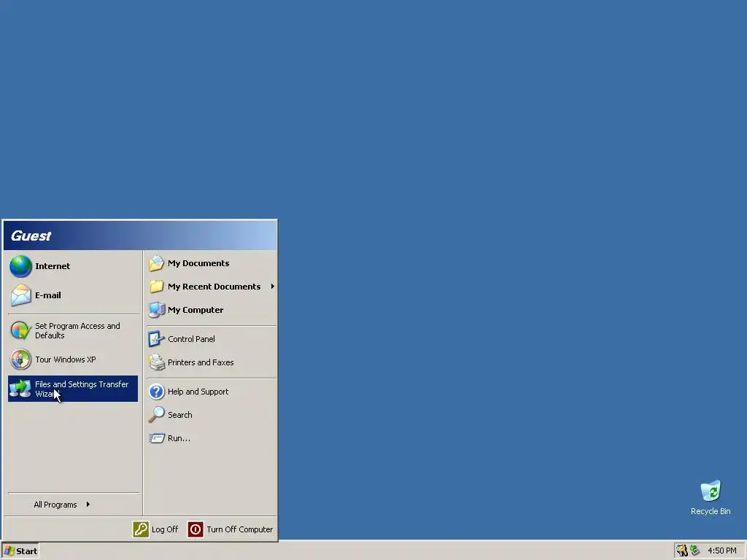747x560 pixels.
Task: Click the 4:50 PM taskbar clock
Action: tap(722, 551)
